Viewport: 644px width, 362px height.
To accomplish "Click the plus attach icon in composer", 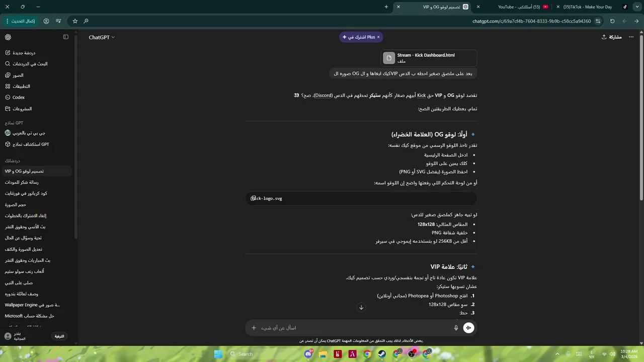I will [254, 328].
